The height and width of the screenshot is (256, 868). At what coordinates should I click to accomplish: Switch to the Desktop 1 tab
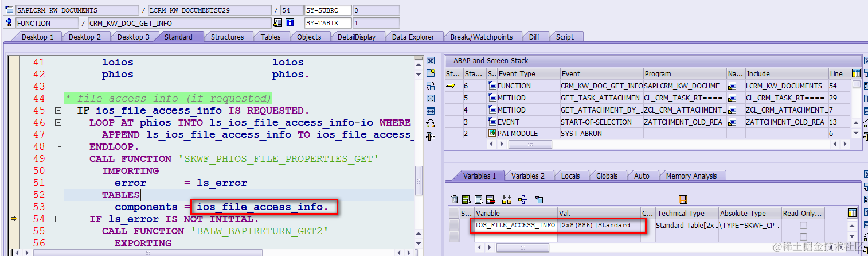[x=38, y=37]
